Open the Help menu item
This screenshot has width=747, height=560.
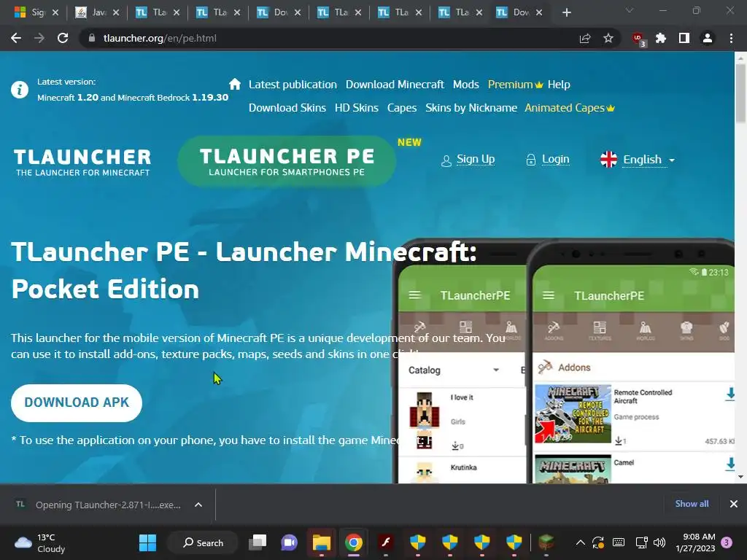pyautogui.click(x=559, y=85)
